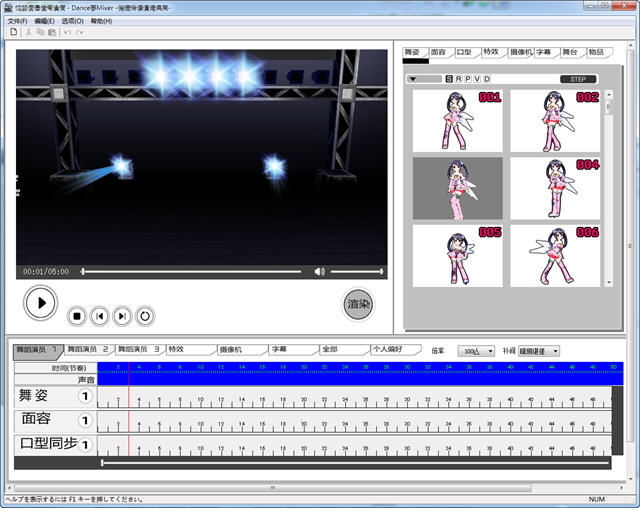Open the 选项(O) menu
Screen dimensions: 640x508
pos(72,20)
